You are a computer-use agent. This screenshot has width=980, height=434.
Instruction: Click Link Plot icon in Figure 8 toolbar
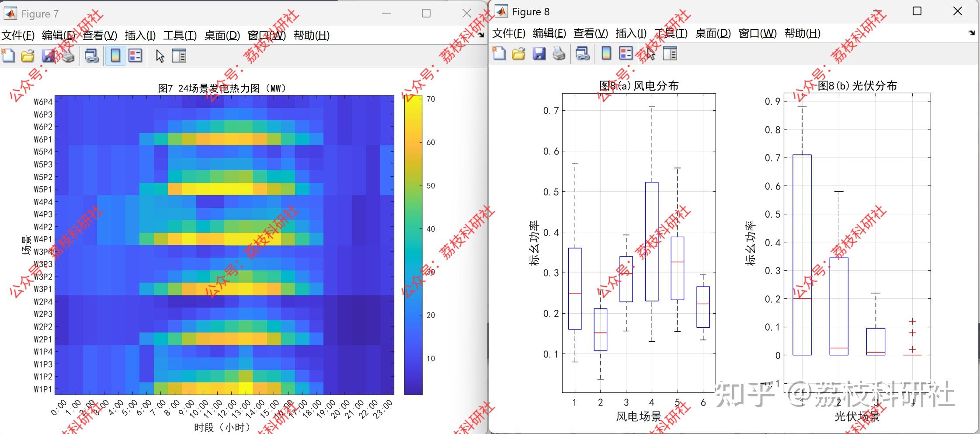[582, 54]
